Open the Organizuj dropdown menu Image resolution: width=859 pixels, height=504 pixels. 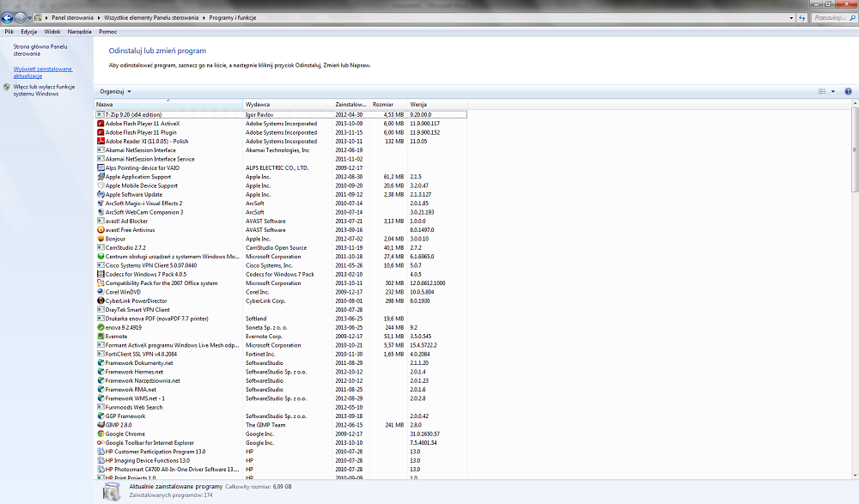coord(115,92)
